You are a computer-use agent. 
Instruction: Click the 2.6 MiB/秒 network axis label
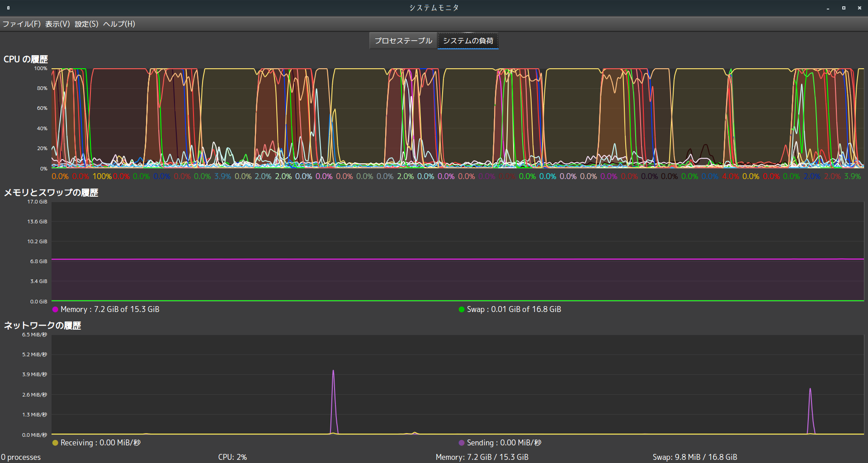(34, 395)
